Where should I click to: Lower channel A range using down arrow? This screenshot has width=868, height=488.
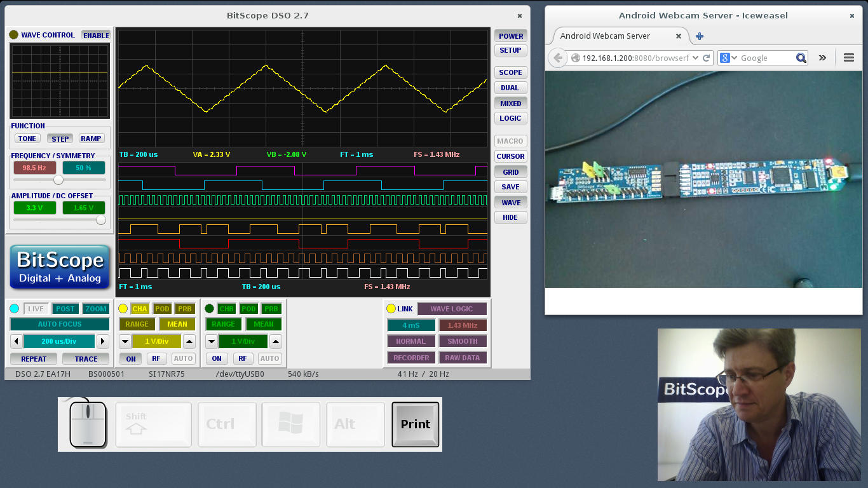click(x=125, y=341)
